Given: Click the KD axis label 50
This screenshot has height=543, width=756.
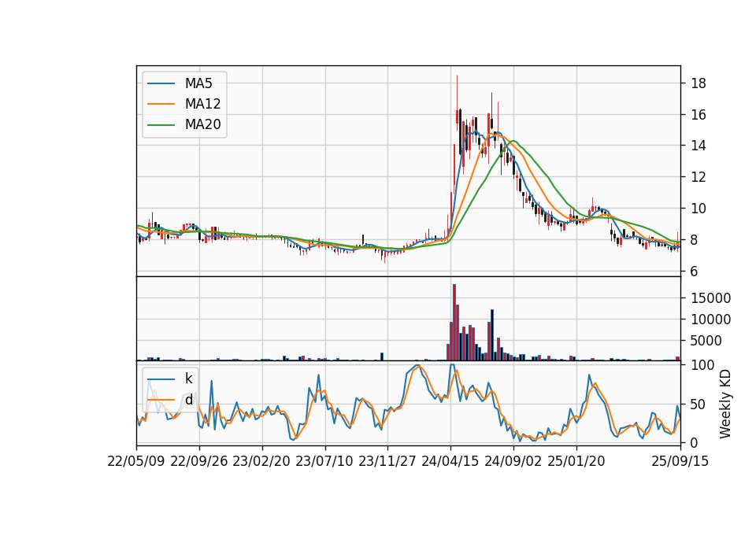Looking at the screenshot, I should pos(699,404).
